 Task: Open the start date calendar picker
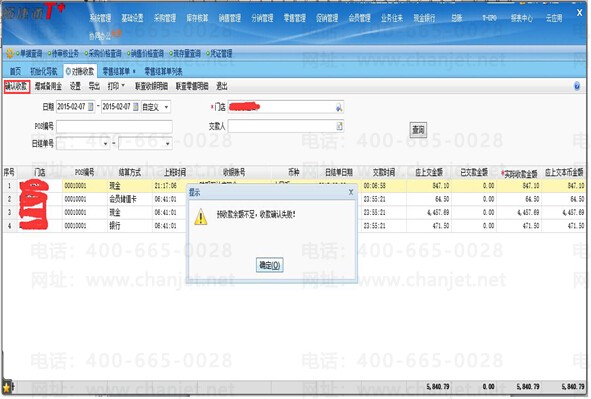pyautogui.click(x=90, y=107)
